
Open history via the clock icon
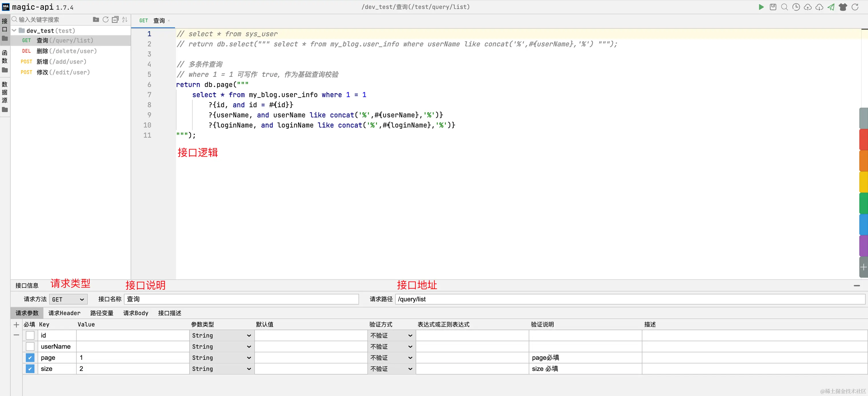coord(796,7)
